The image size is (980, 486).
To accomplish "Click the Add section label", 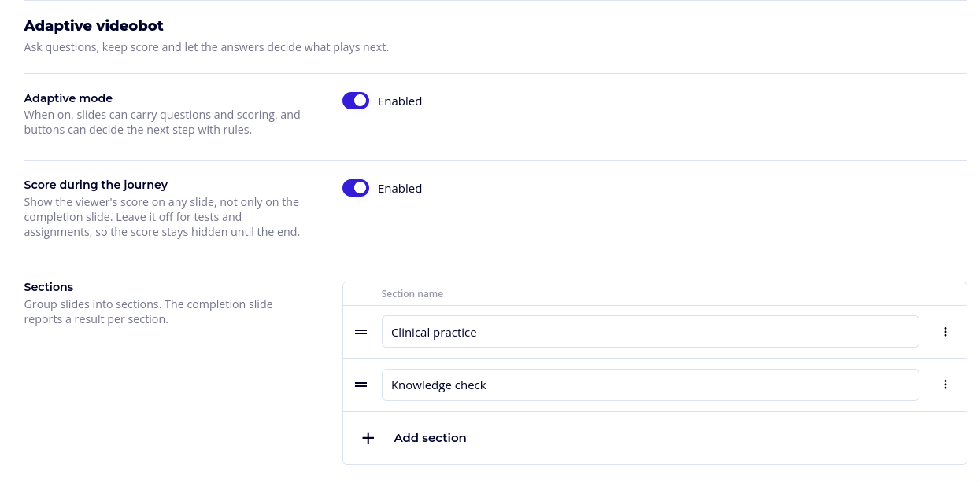I will click(x=430, y=438).
